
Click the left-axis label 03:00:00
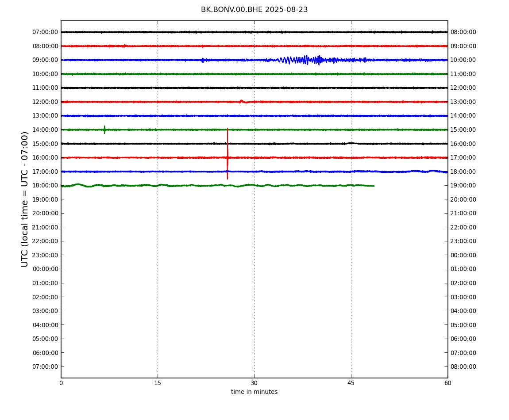pos(46,311)
